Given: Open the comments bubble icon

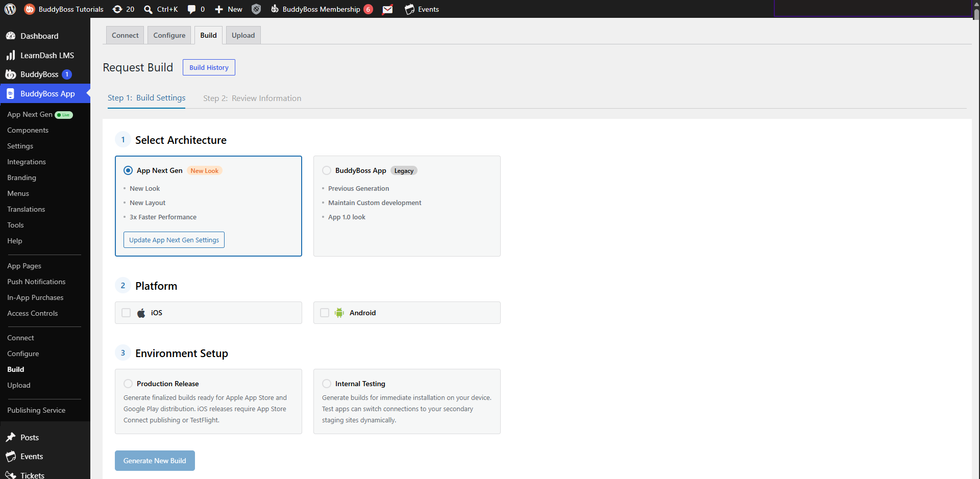Looking at the screenshot, I should click(191, 9).
